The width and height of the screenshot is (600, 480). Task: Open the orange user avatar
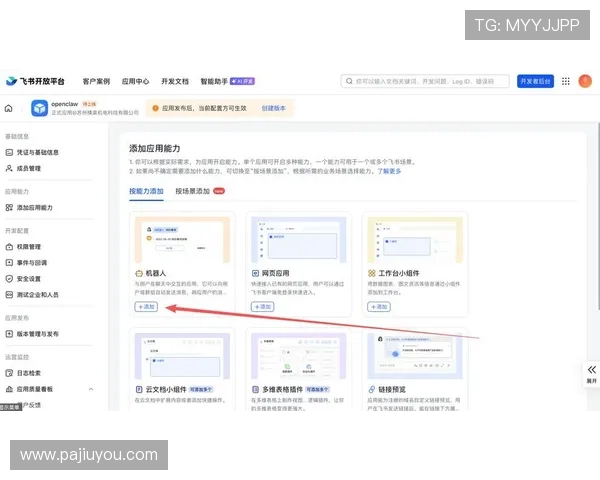click(x=585, y=81)
